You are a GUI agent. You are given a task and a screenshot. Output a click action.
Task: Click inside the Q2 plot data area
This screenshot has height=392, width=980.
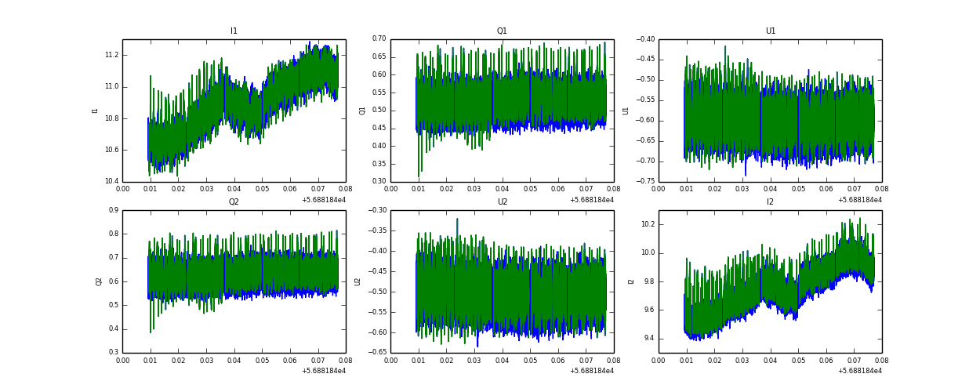[234, 281]
